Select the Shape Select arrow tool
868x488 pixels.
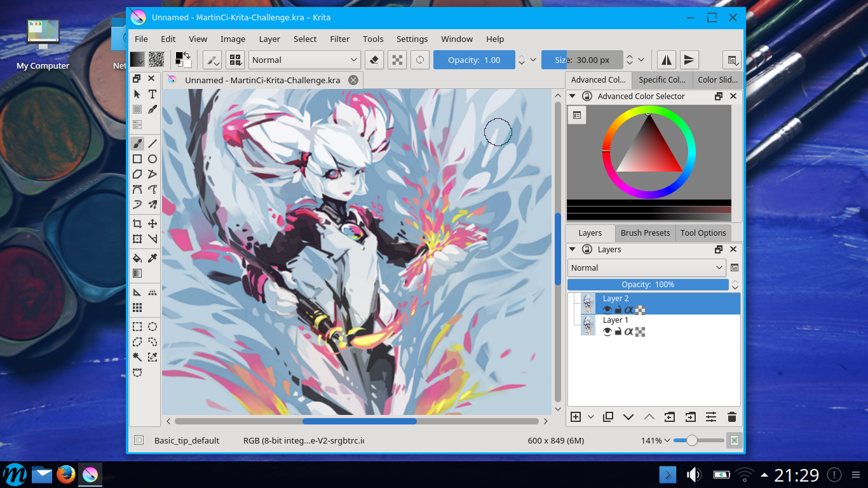click(x=137, y=94)
